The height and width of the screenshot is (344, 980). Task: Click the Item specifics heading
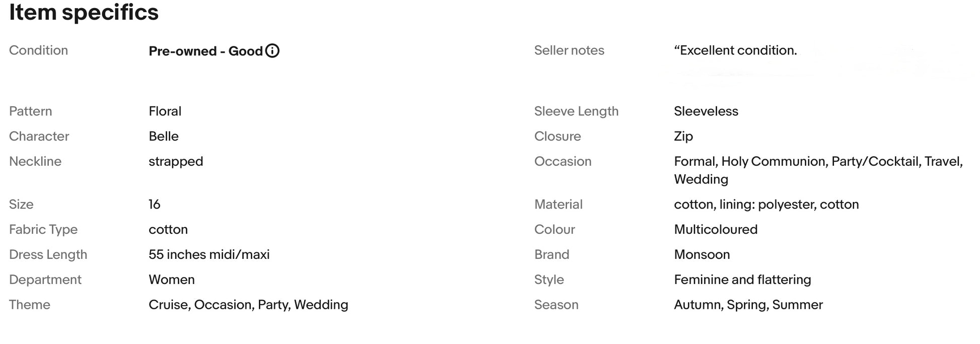point(84,12)
